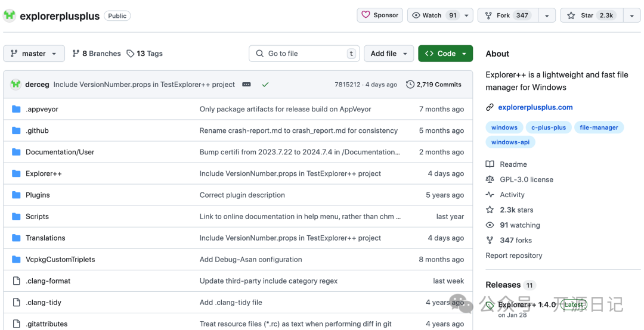Select the windows topic tag
The width and height of the screenshot is (644, 330).
(504, 127)
